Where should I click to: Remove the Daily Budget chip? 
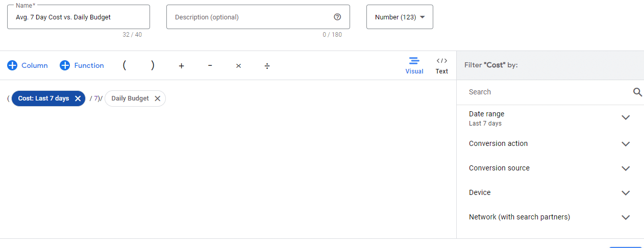coord(158,98)
